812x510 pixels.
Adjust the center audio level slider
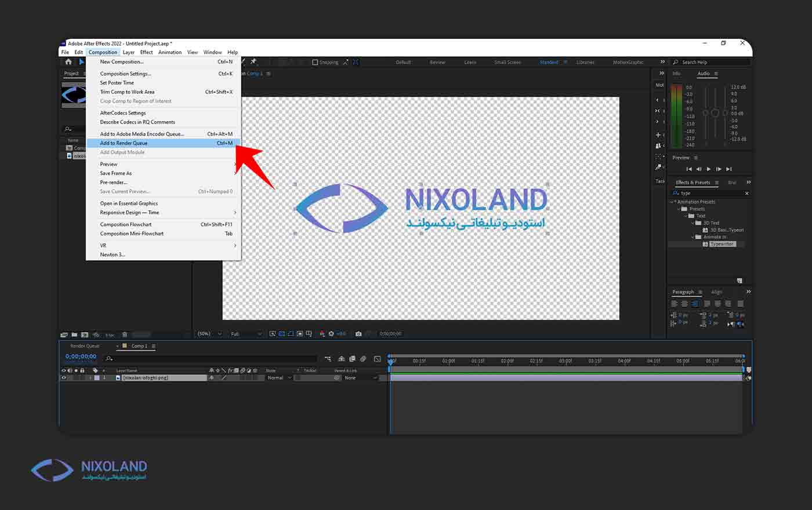pyautogui.click(x=715, y=113)
